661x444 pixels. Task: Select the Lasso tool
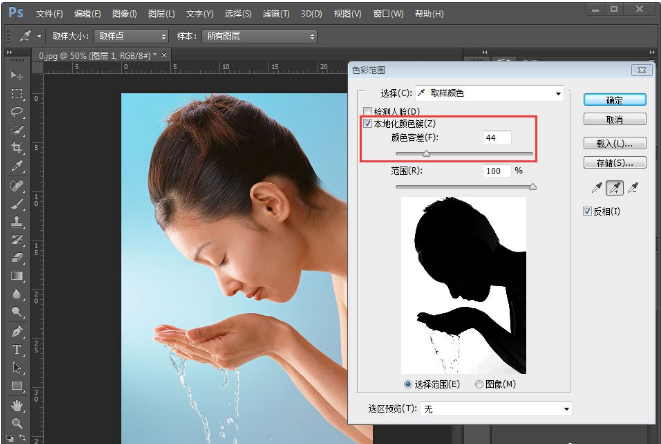(x=17, y=112)
